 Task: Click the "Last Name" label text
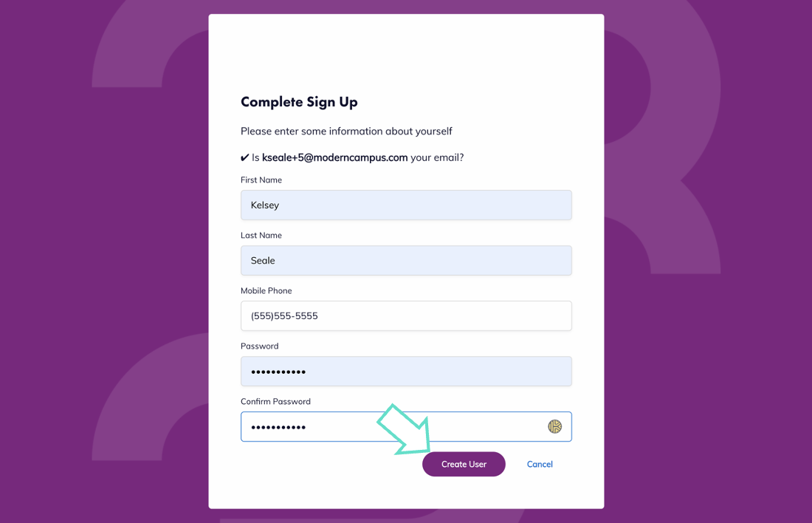[261, 236]
